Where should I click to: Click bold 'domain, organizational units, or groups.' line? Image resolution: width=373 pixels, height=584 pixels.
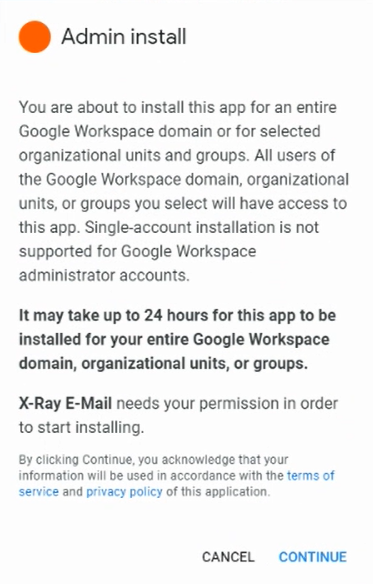click(x=163, y=364)
